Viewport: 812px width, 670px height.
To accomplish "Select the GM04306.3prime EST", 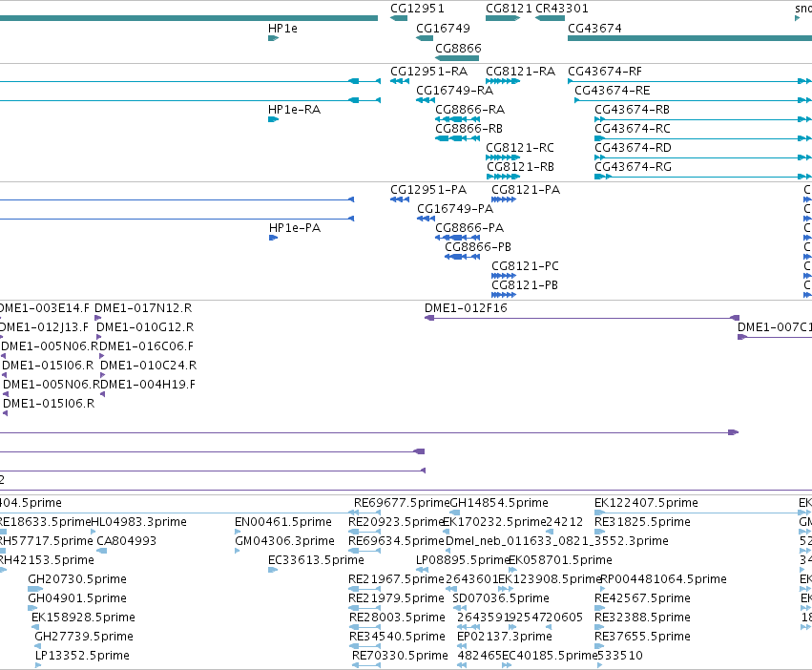I will [238, 551].
